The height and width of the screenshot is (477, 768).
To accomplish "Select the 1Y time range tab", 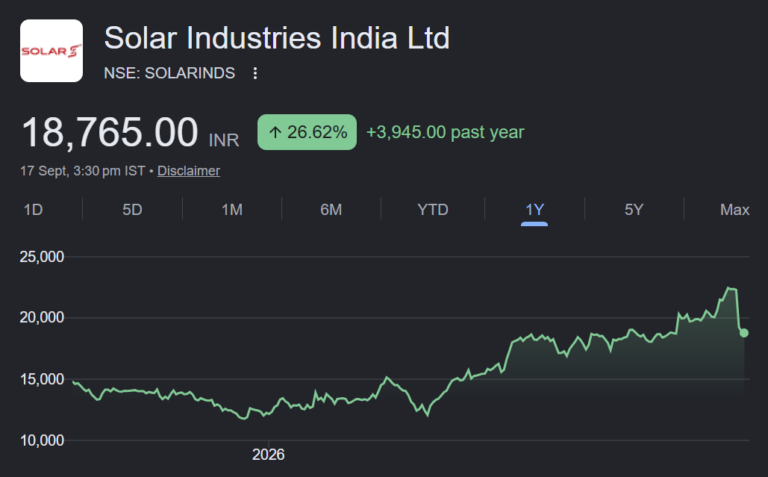I will click(x=534, y=210).
